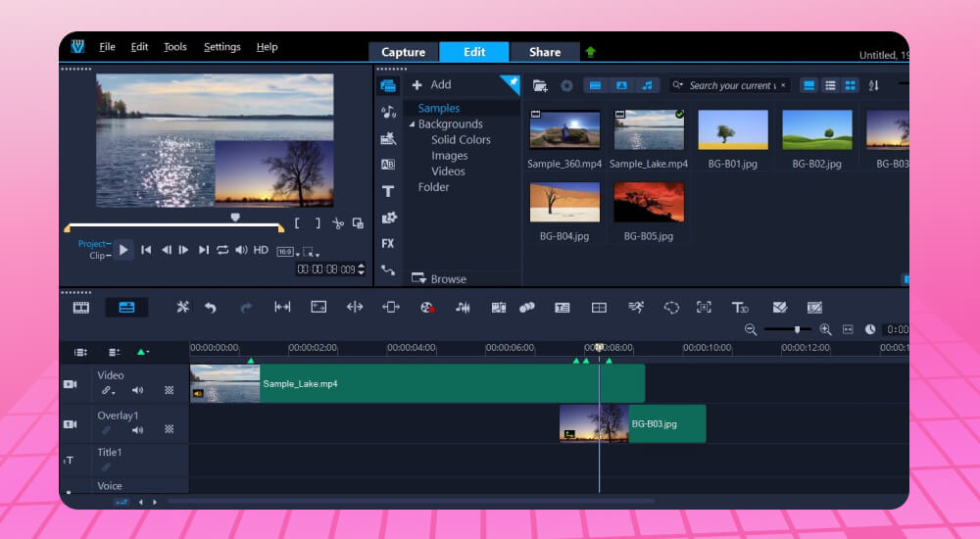Enlarge the preview window
Image resolution: width=980 pixels, height=539 pixels.
(x=358, y=222)
